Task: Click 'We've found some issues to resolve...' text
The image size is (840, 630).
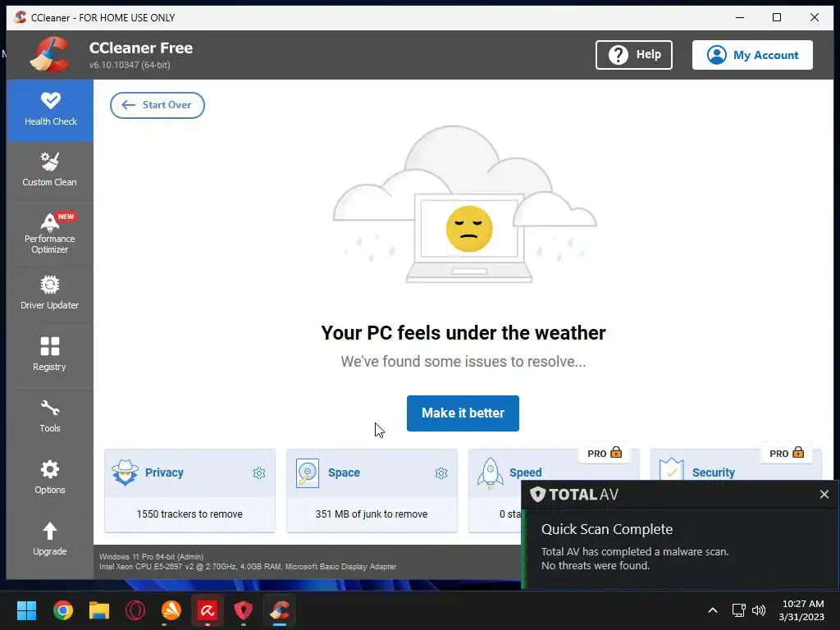Action: (463, 362)
